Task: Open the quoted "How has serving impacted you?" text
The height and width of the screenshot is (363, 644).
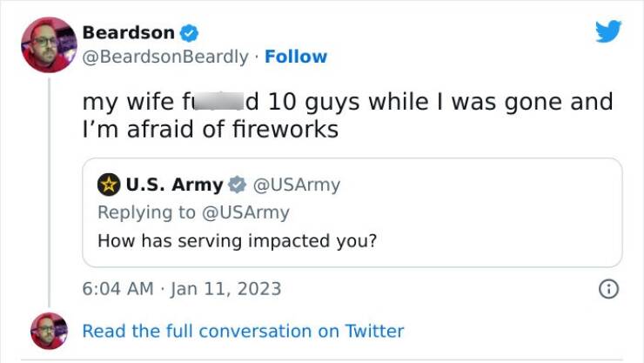Action: pyautogui.click(x=237, y=241)
